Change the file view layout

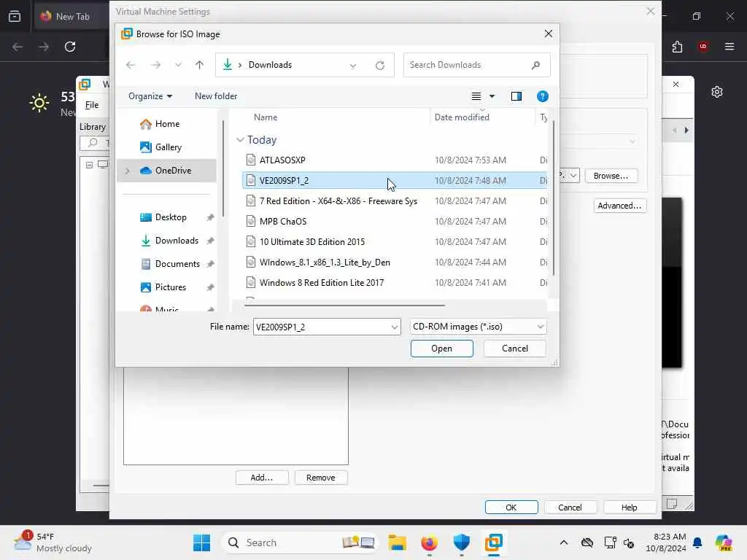(476, 96)
